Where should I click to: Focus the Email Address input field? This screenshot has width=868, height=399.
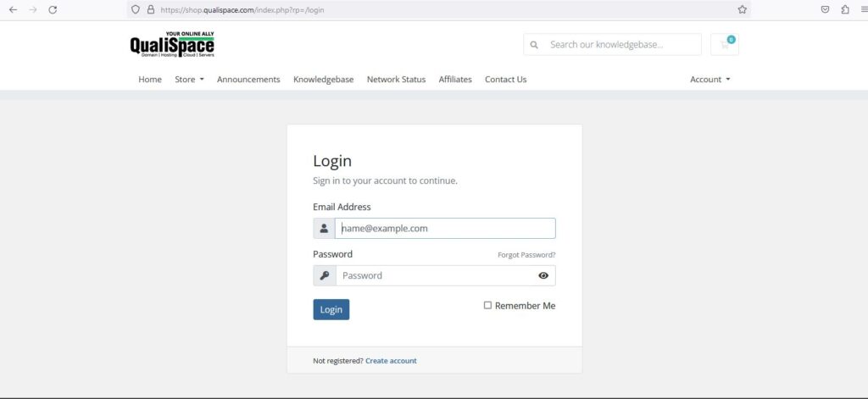pos(445,229)
